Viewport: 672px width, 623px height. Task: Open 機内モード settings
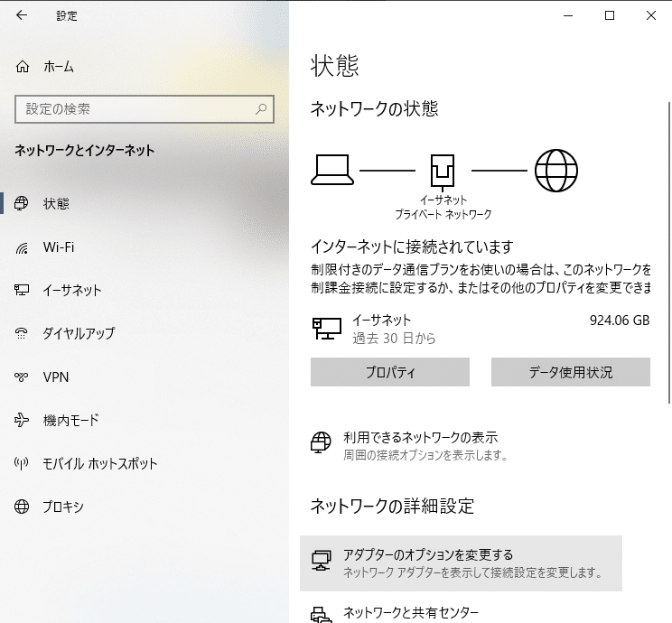(x=145, y=420)
